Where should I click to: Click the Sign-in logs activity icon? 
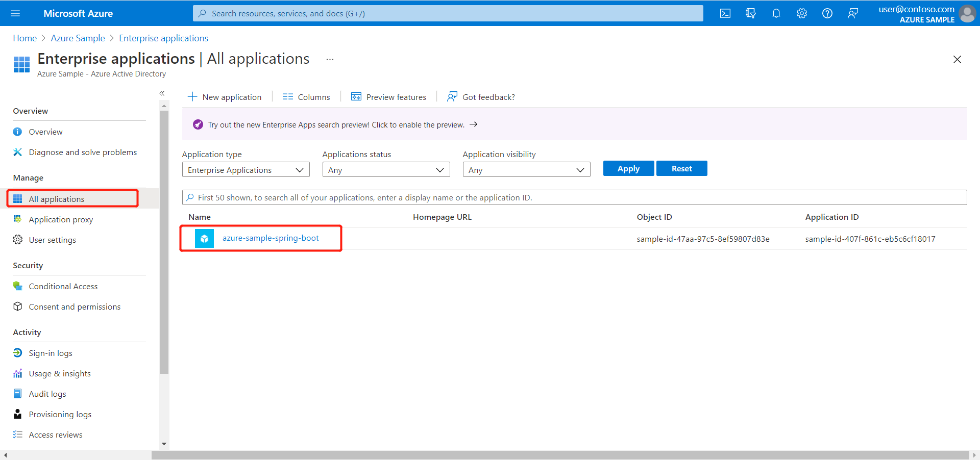[x=17, y=352]
